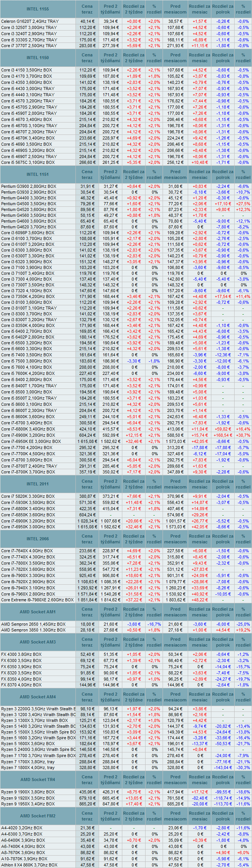
Task: Select the Ryzen 7 1800X 4,0GHz, tray row name
Action: 28,768
